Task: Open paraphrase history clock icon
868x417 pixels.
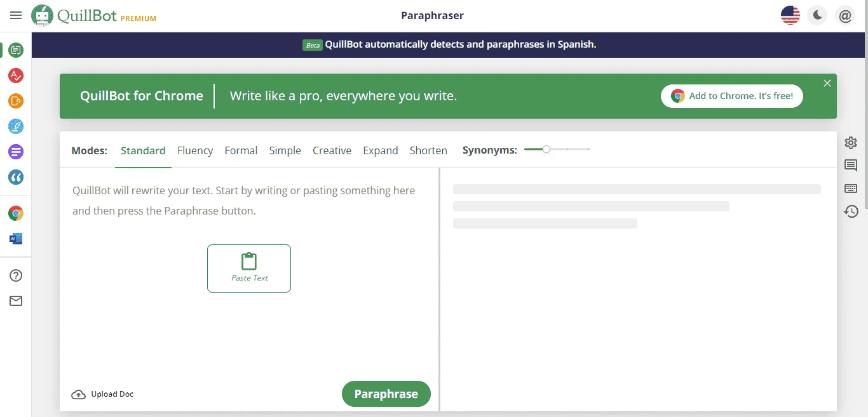Action: coord(851,211)
